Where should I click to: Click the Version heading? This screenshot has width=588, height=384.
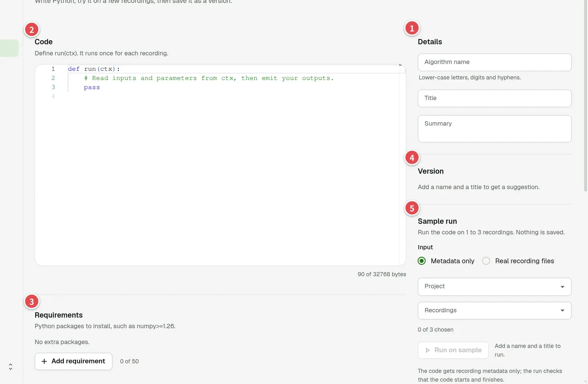[x=431, y=171]
